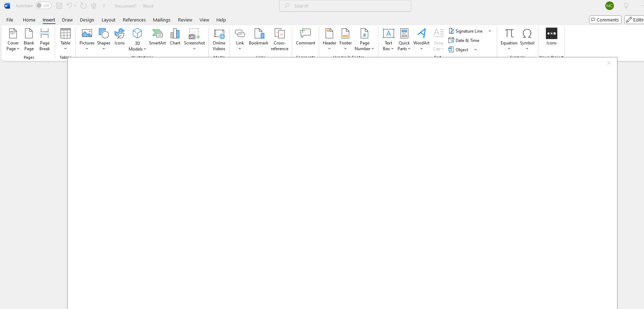Click the share icon in Quick Access Toolbar
This screenshot has height=309, width=644.
(x=94, y=6)
